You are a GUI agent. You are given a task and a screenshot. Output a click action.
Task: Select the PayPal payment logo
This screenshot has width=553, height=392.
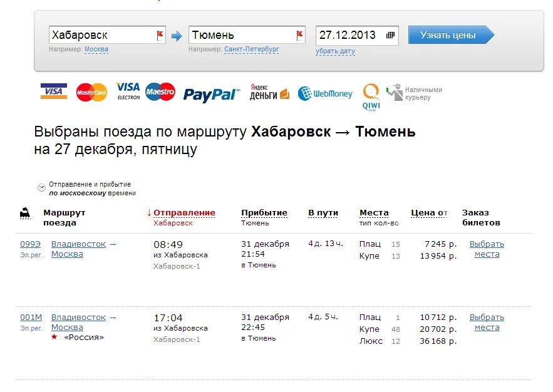coord(211,94)
